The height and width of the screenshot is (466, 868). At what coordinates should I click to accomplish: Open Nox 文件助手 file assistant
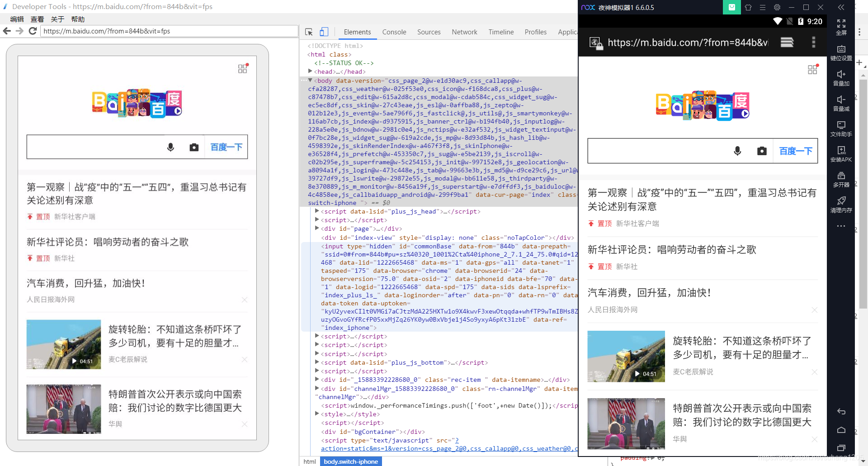click(841, 129)
